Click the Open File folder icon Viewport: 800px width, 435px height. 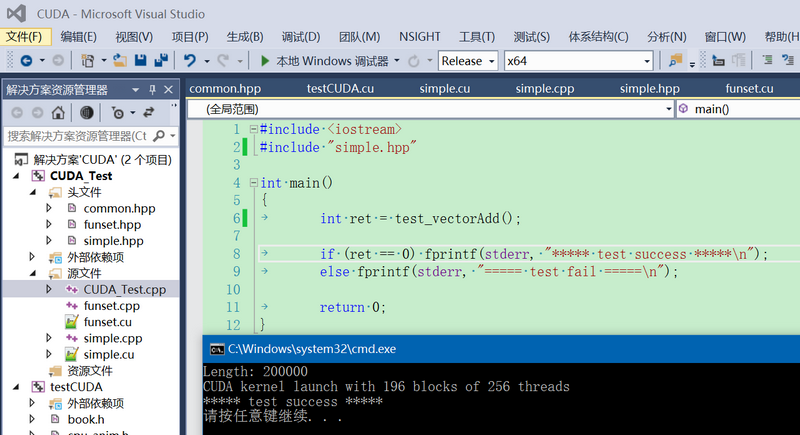120,61
